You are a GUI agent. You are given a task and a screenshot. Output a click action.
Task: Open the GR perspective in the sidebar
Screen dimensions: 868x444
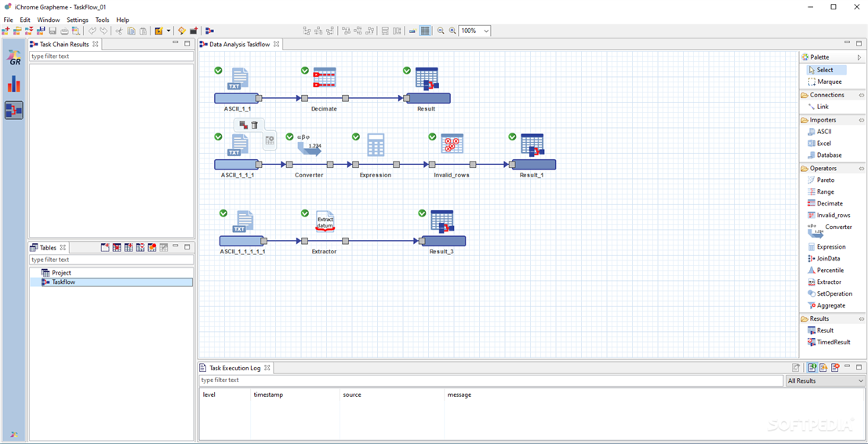[x=14, y=57]
